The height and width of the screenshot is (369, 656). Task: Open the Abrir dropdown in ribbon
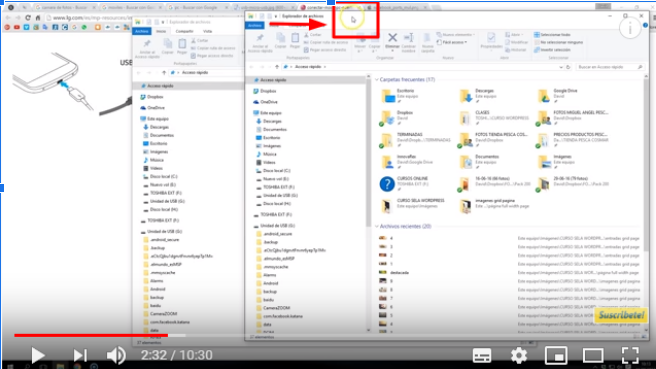(513, 35)
